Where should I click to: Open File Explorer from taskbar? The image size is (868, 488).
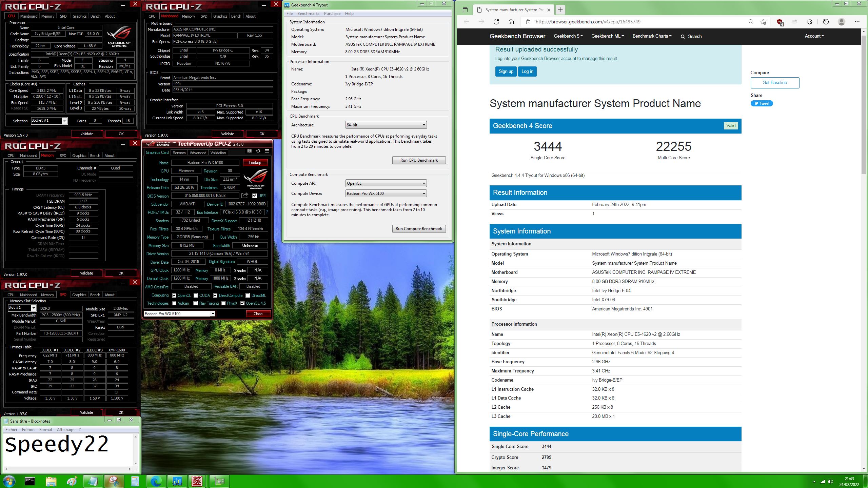[x=51, y=481]
